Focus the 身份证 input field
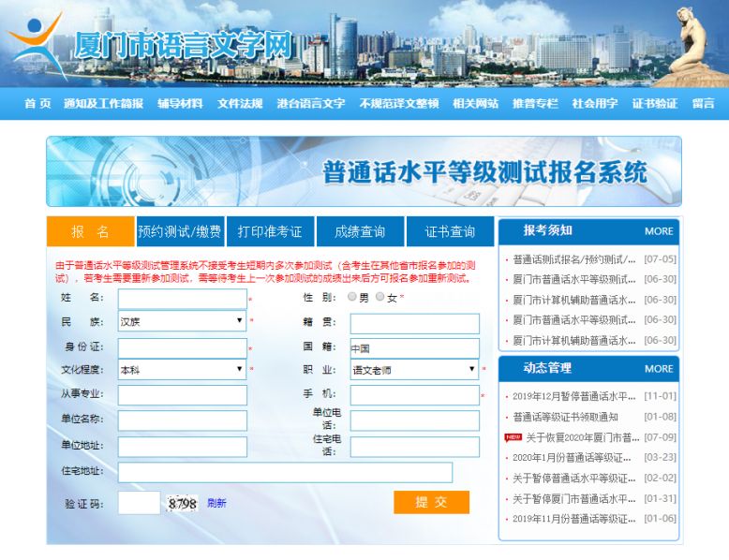Viewport: 729px width, 560px height. click(x=182, y=348)
